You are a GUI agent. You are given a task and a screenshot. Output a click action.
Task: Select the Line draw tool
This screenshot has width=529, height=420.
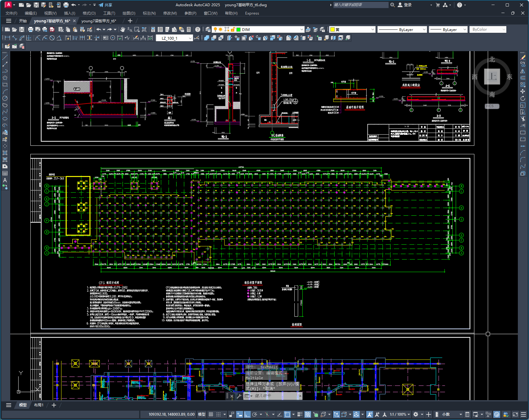pyautogui.click(x=5, y=57)
